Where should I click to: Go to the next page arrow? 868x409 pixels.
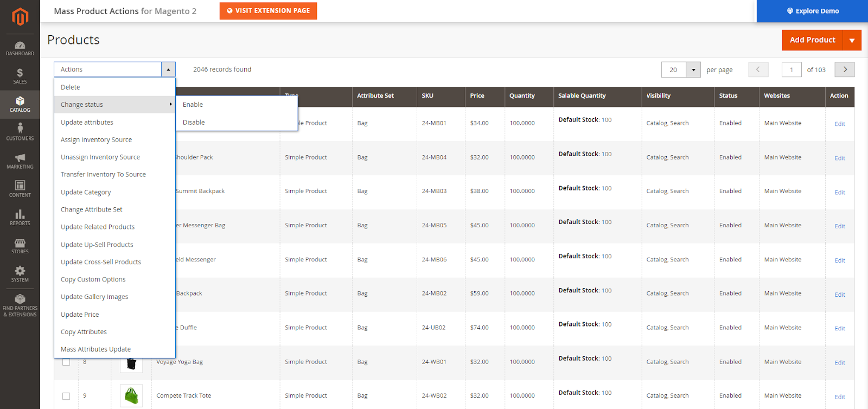coord(845,69)
